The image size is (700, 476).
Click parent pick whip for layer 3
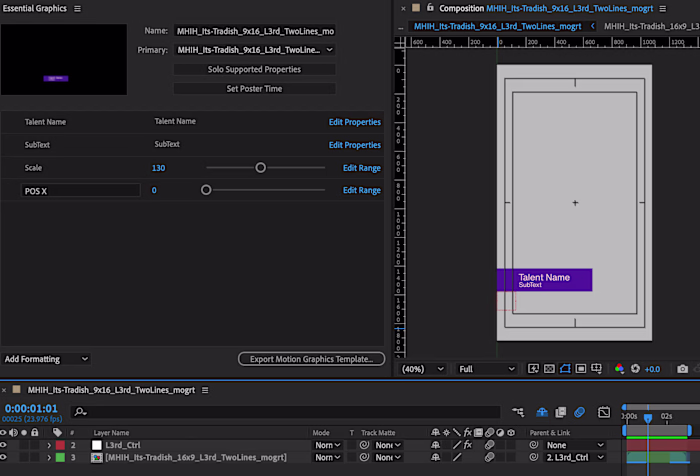pos(533,457)
